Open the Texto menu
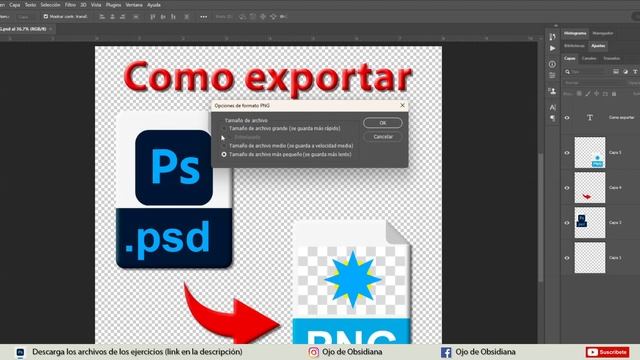This screenshot has width=640, height=360. click(31, 5)
